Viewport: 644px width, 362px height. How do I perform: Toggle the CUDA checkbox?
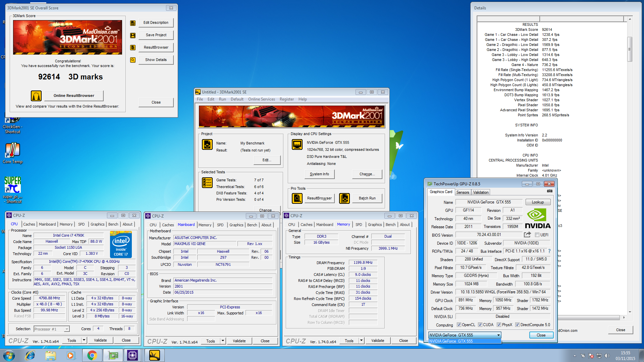[x=480, y=325]
